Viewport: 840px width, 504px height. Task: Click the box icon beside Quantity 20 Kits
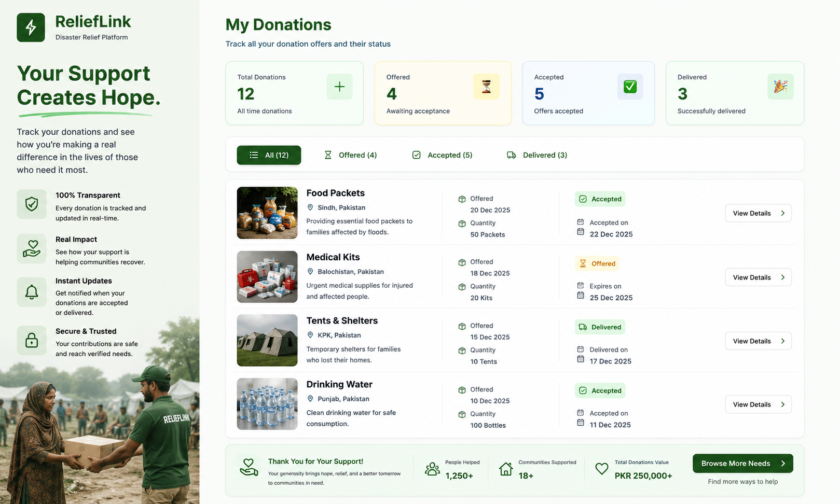click(462, 287)
